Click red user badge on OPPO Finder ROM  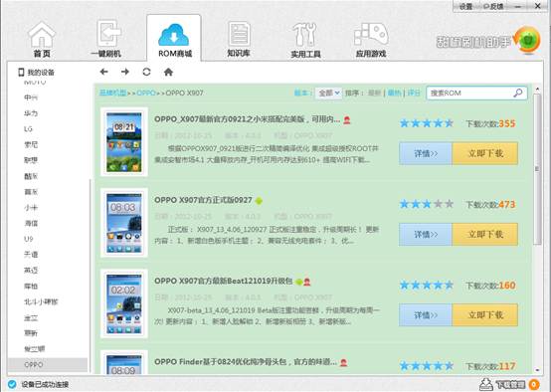click(344, 362)
